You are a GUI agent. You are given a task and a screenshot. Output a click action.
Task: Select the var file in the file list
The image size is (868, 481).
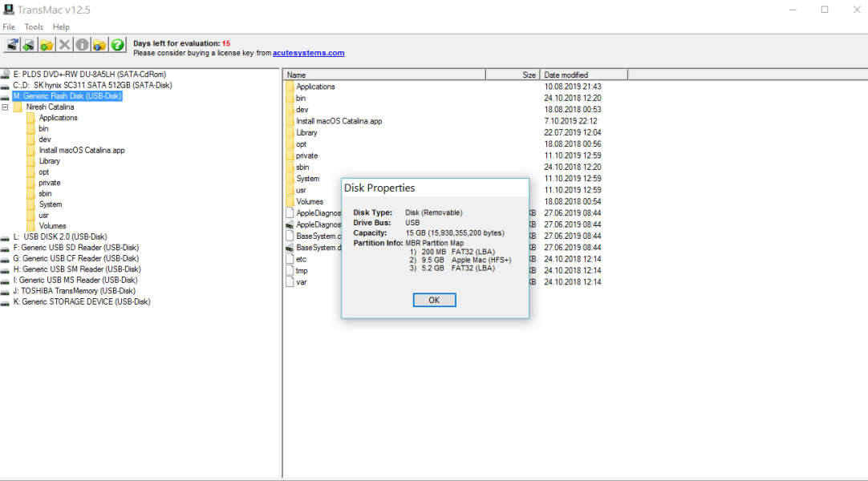301,282
